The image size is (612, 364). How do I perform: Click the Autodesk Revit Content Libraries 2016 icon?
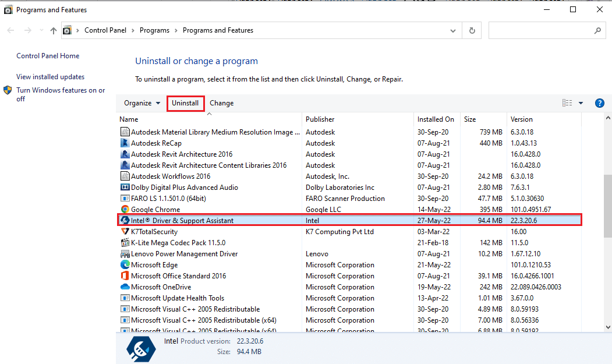(125, 165)
